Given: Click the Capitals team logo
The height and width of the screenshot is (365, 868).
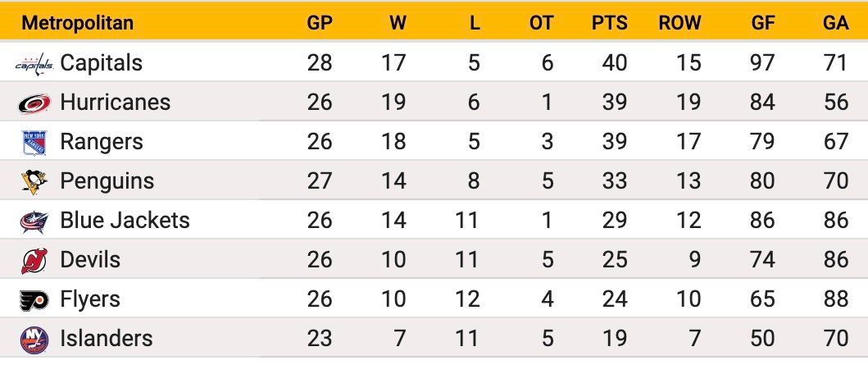Looking at the screenshot, I should coord(34,64).
